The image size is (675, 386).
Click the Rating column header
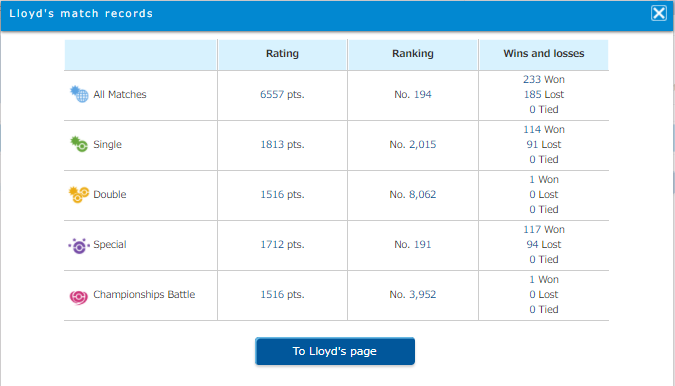coord(282,54)
